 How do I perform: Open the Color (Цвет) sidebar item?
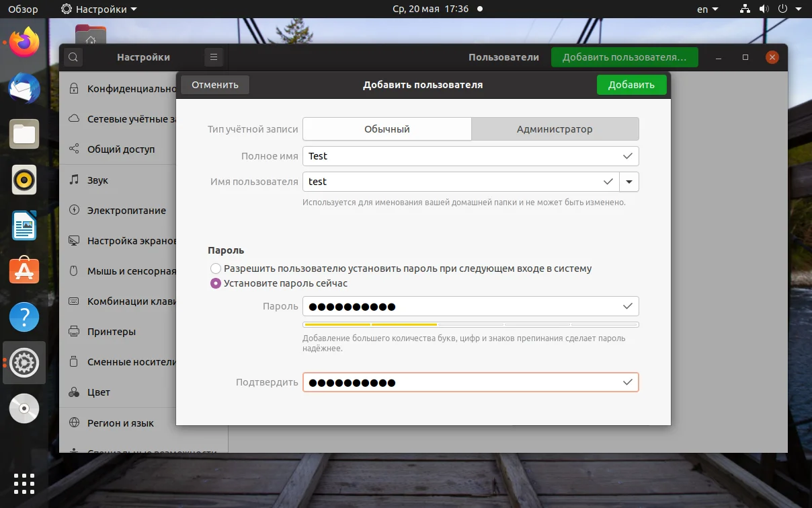[118, 392]
